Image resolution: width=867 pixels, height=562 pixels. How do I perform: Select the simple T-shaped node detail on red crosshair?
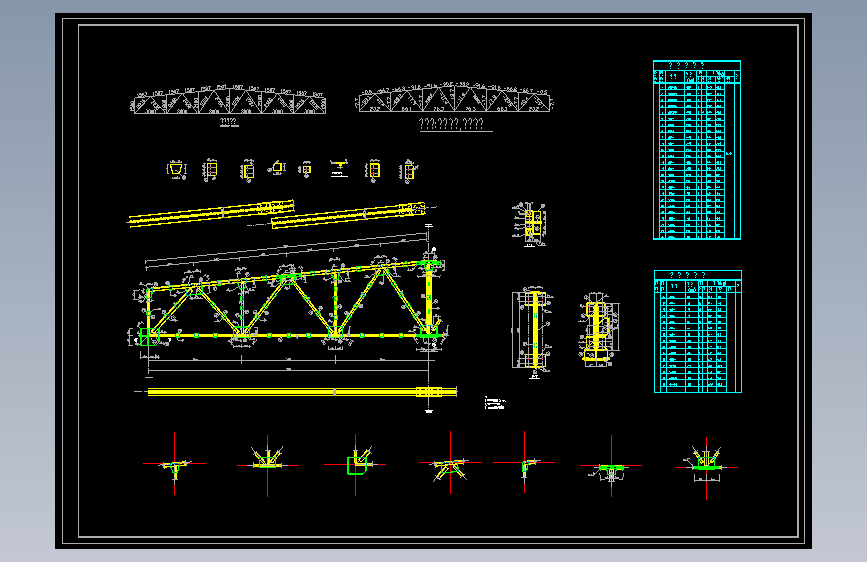coord(175,464)
